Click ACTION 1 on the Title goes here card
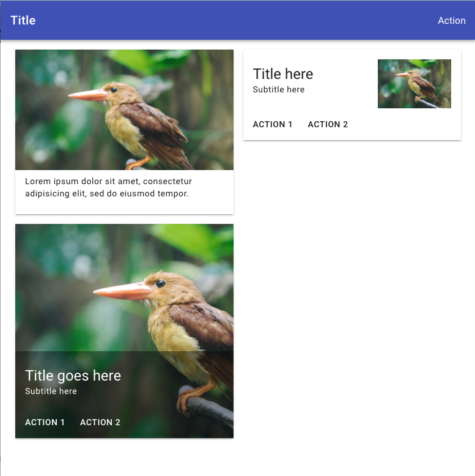Image resolution: width=475 pixels, height=476 pixels. pos(45,422)
